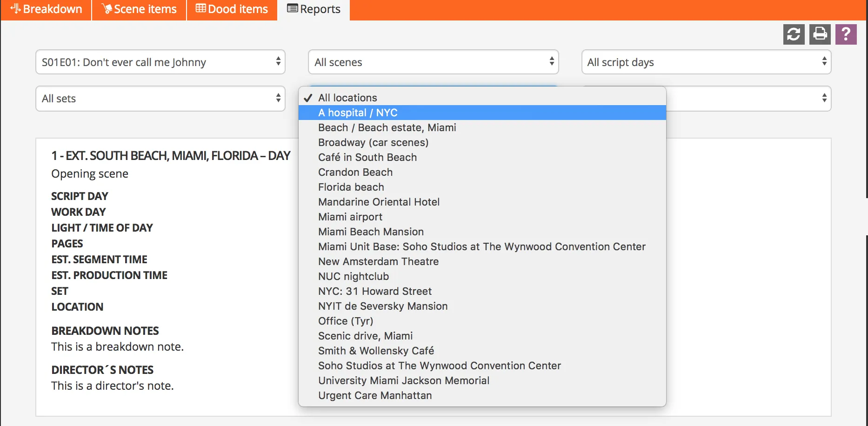Open the All scenes dropdown
Screen dimensions: 868x426
click(433, 62)
